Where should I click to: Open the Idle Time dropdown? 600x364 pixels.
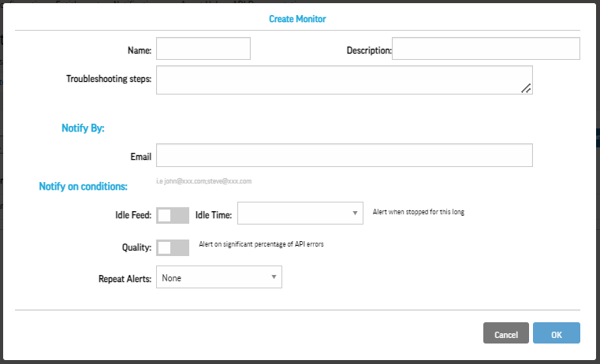point(300,213)
